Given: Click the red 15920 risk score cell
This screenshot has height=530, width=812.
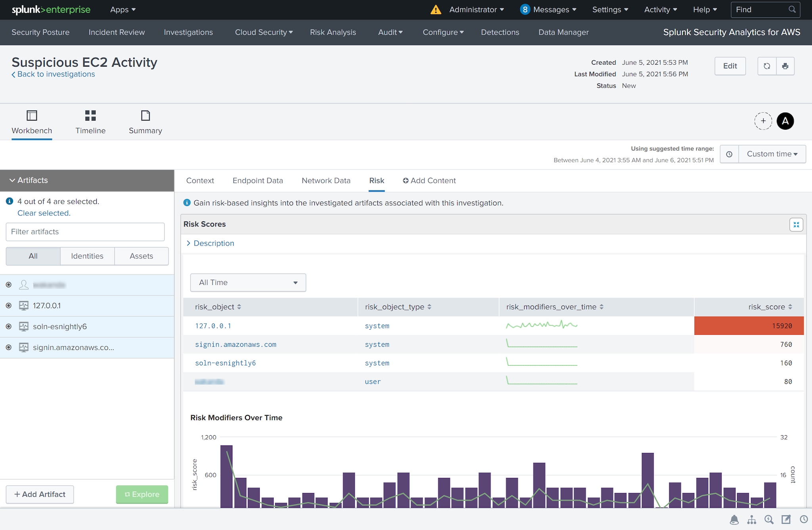Looking at the screenshot, I should pos(749,326).
